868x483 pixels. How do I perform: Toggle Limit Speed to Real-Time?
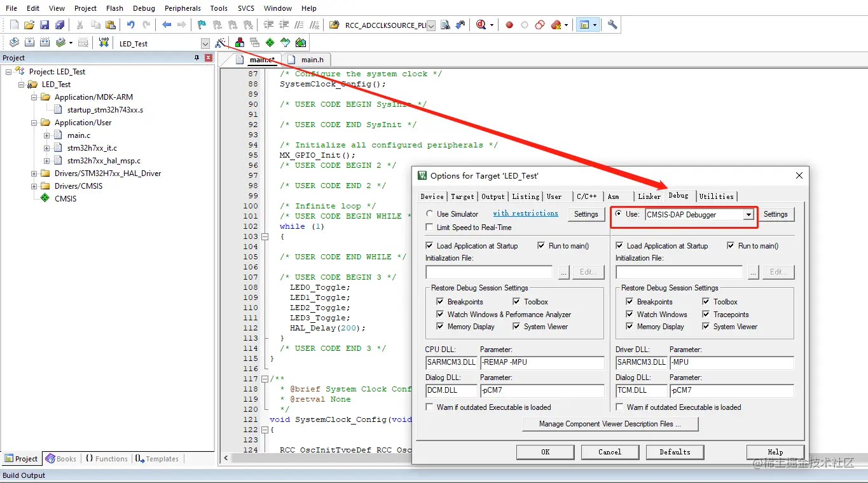[x=430, y=228]
